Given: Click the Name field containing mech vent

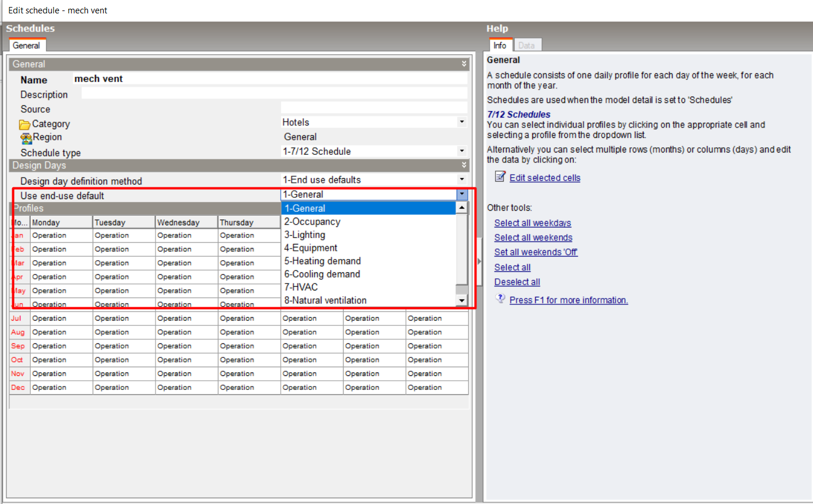Looking at the screenshot, I should (x=270, y=79).
